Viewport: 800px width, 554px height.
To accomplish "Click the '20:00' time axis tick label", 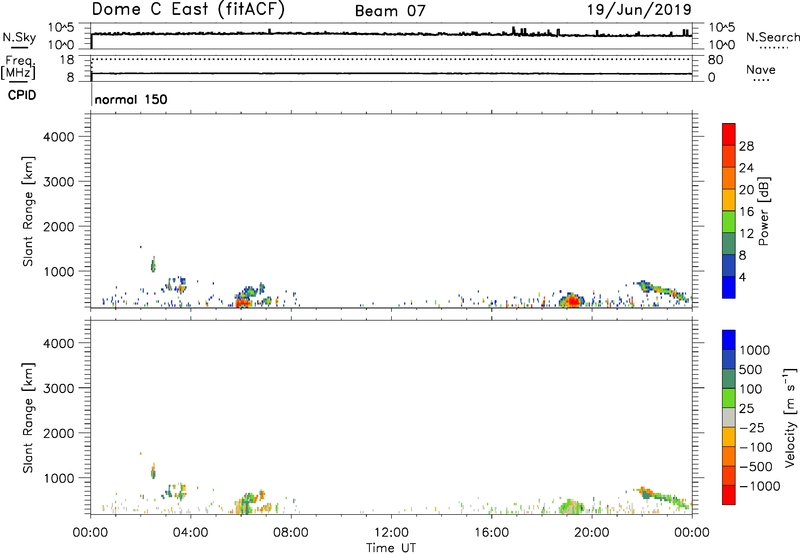I will click(591, 533).
